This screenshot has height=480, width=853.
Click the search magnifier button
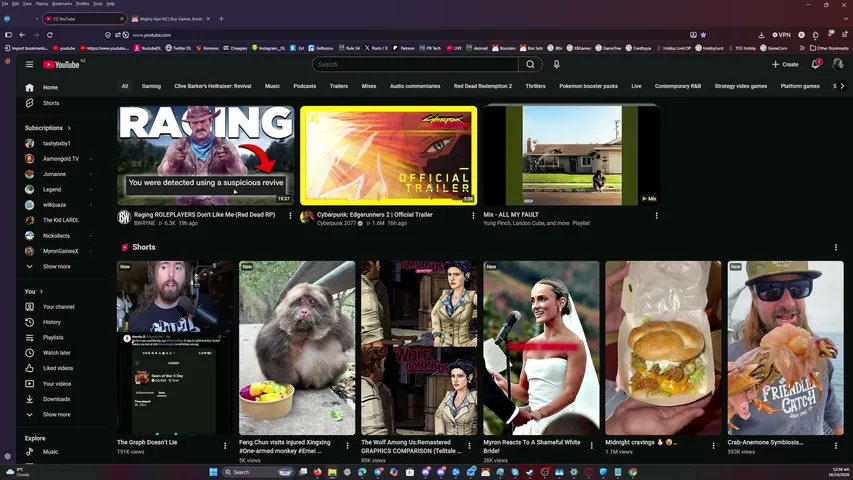click(530, 64)
